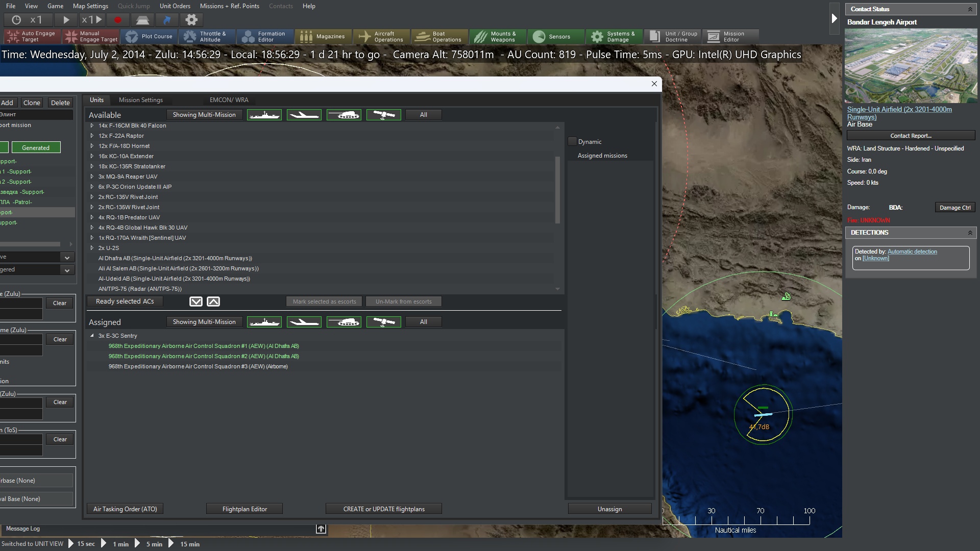Click the time compression clock icon

[16, 20]
